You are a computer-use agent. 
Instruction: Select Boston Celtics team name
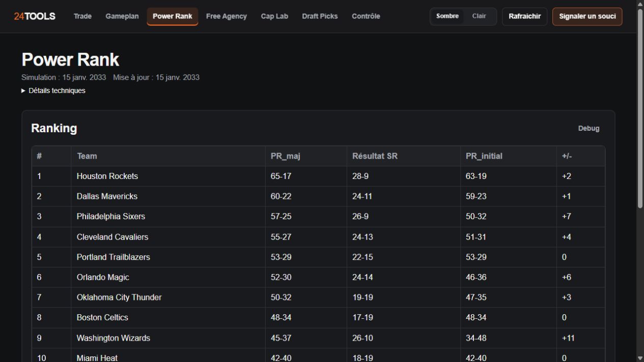coord(102,318)
